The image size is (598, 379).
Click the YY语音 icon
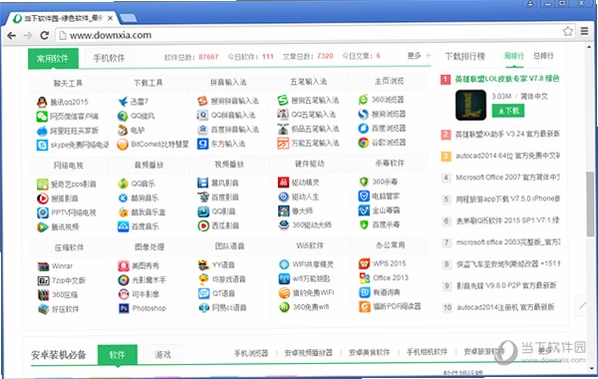[x=204, y=265]
